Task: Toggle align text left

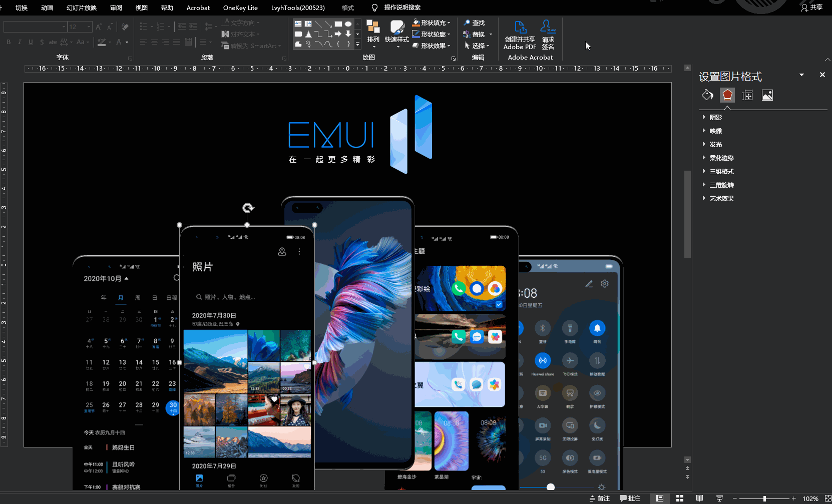Action: 143,42
